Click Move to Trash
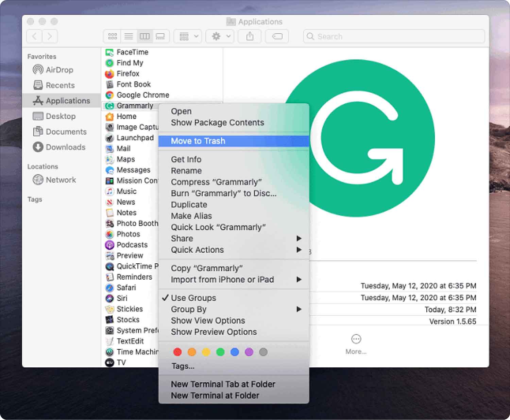 [234, 141]
